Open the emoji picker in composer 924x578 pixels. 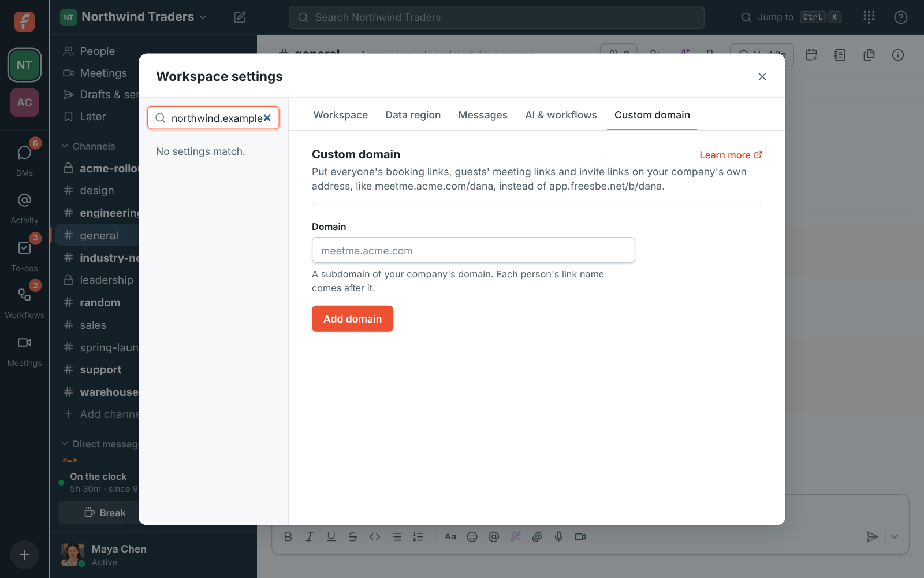coord(472,537)
